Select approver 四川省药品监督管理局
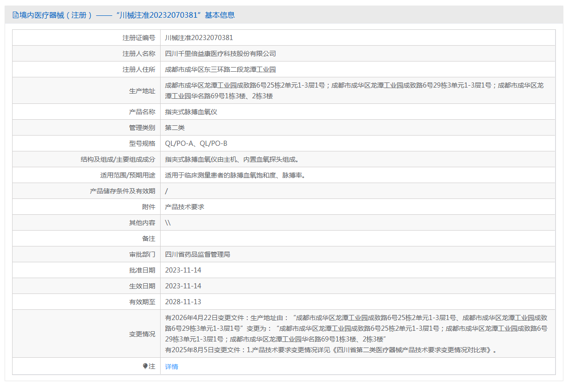This screenshot has height=382, width=588. (x=198, y=254)
